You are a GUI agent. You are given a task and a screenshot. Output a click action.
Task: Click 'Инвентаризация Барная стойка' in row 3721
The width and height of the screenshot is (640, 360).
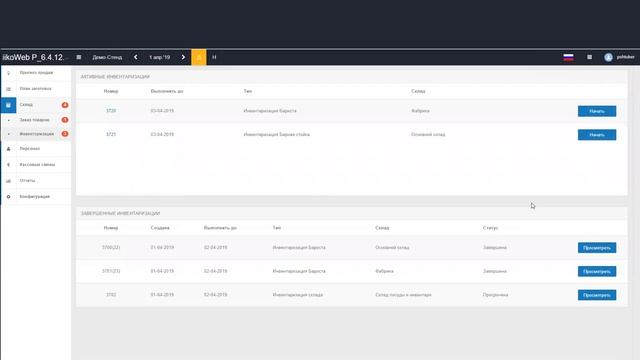(276, 135)
